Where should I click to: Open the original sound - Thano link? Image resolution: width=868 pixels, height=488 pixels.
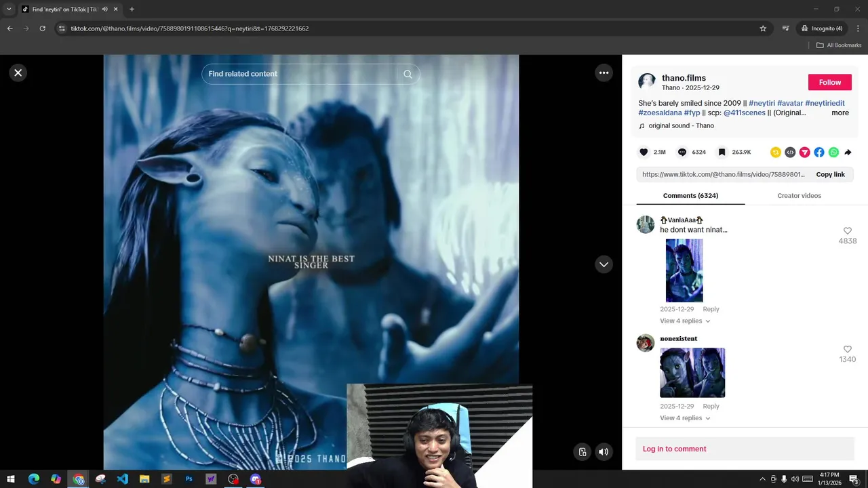tap(681, 125)
